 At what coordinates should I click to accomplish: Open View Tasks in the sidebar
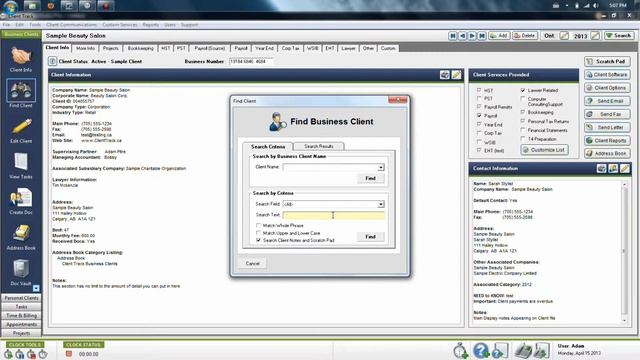pyautogui.click(x=21, y=166)
